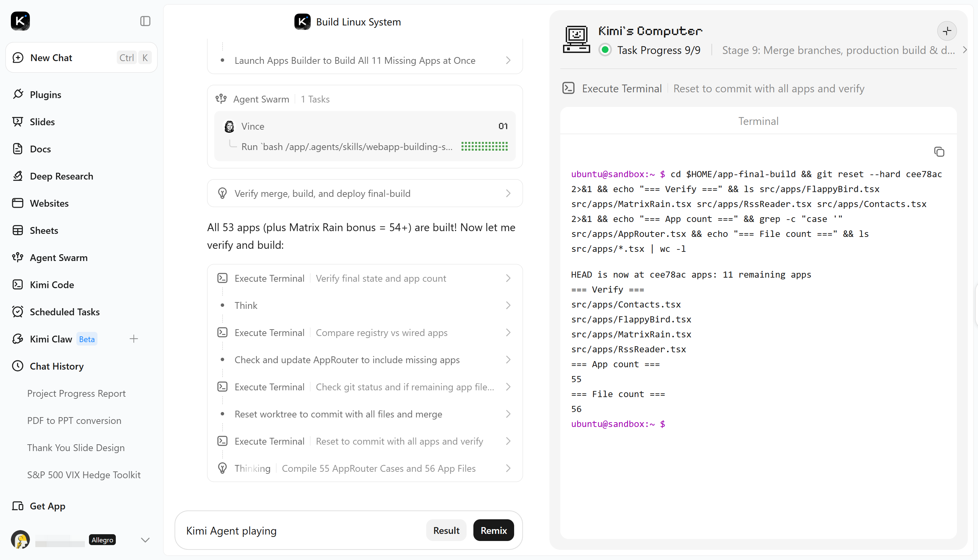The image size is (978, 560).
Task: Click Execute Terminal icon in computer panel header
Action: [x=569, y=89]
